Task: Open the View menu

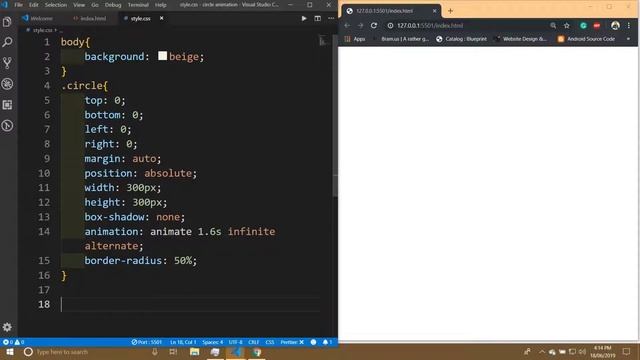Action: point(79,5)
